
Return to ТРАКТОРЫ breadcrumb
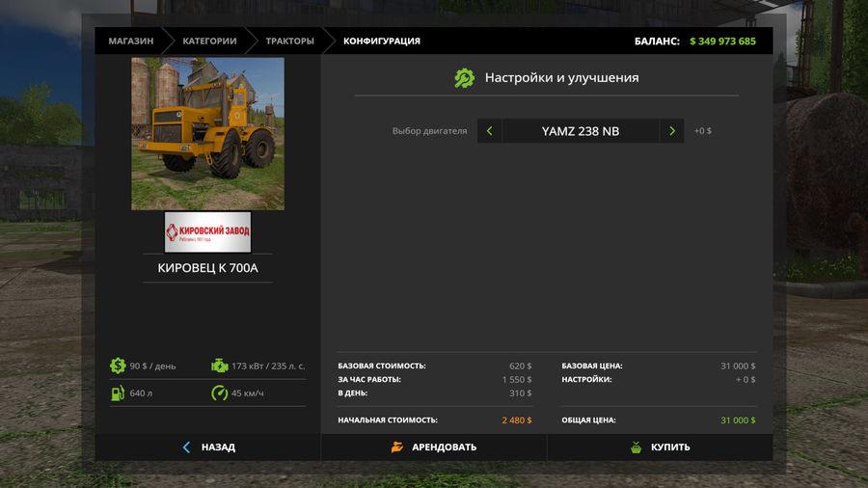289,41
